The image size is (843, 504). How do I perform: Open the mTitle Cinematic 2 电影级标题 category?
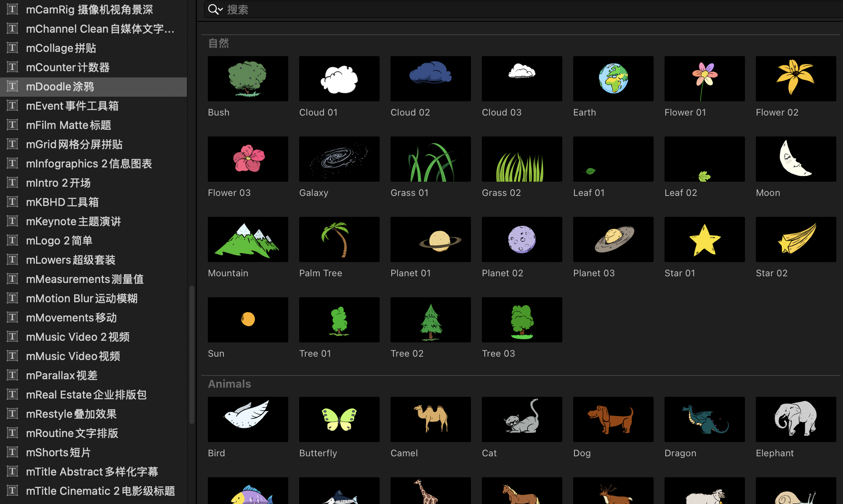[x=93, y=491]
